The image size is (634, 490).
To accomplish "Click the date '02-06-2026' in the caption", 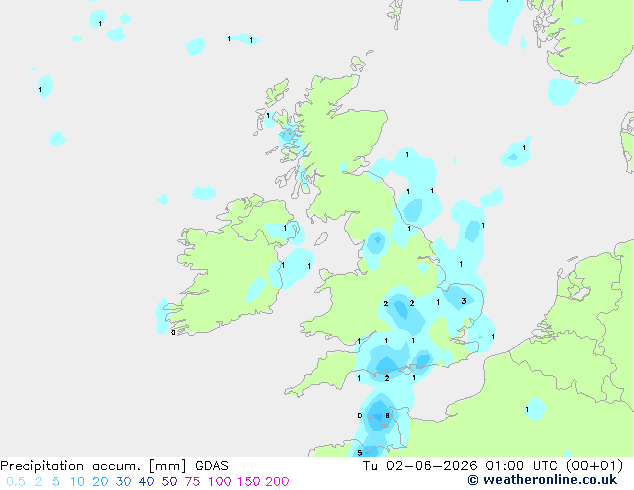I will click(x=431, y=466).
